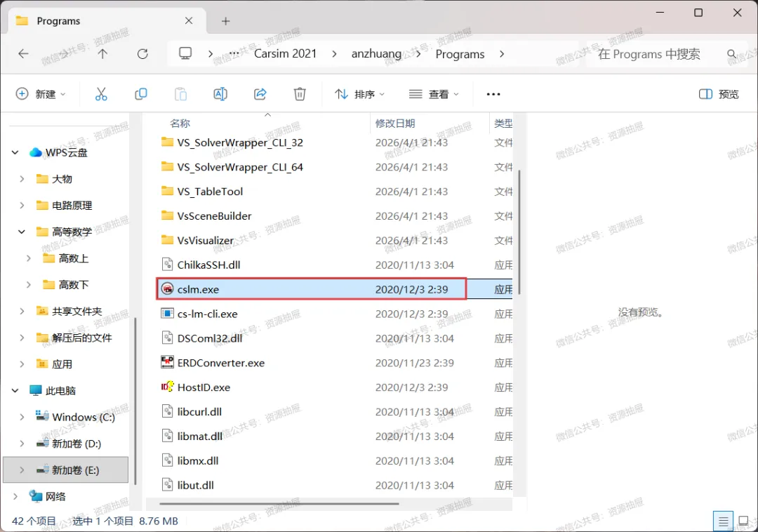This screenshot has width=758, height=532.
Task: Collapse the 高等数学 tree node
Action: [x=22, y=232]
